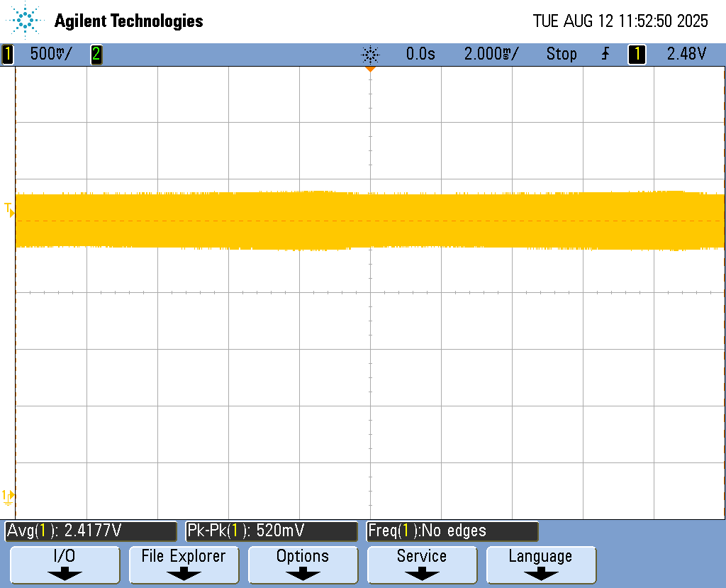The image size is (726, 588).
Task: Click the Avg(1) measurement readout
Action: pos(91,531)
